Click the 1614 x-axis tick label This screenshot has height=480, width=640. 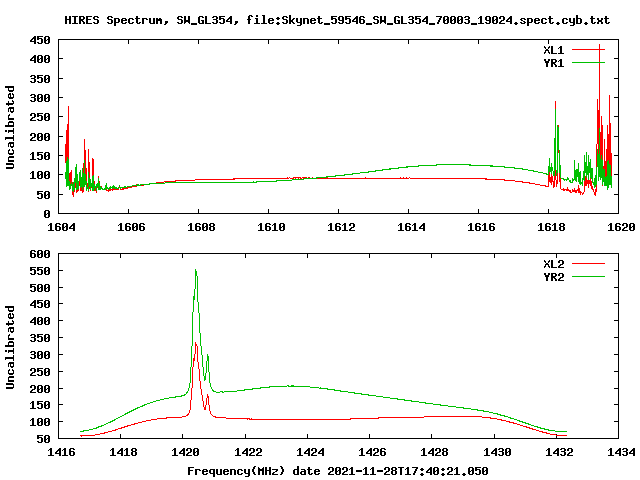coord(411,227)
